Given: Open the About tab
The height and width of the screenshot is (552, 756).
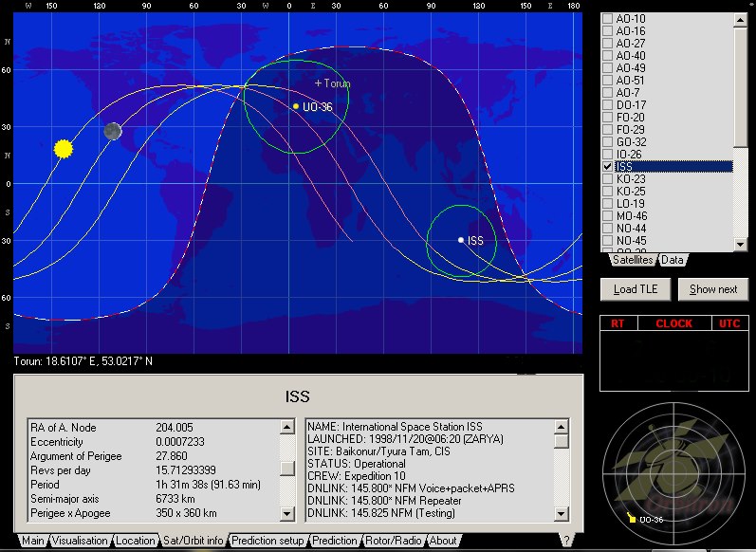Looking at the screenshot, I should (443, 541).
